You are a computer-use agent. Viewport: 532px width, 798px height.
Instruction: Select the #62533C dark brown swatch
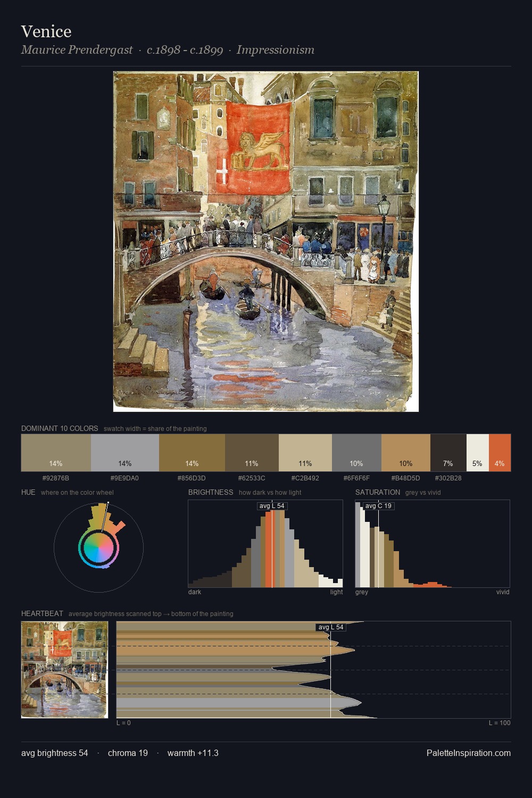click(x=252, y=453)
